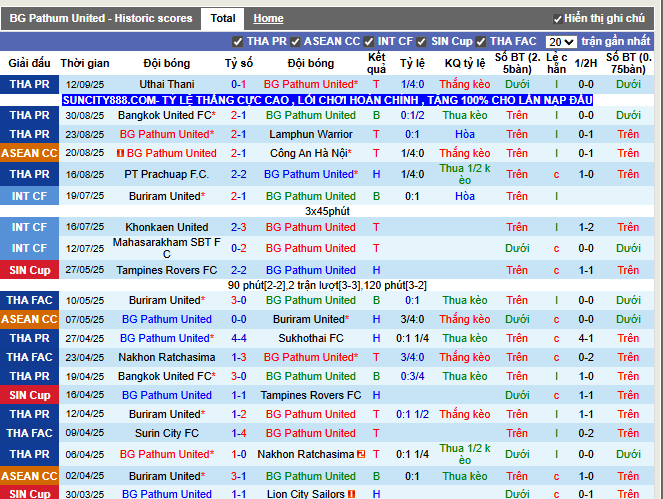Screen dimensions: 663x499
Task: Select the ASEAN CC league cell on 20/08/25
Action: 30,153
